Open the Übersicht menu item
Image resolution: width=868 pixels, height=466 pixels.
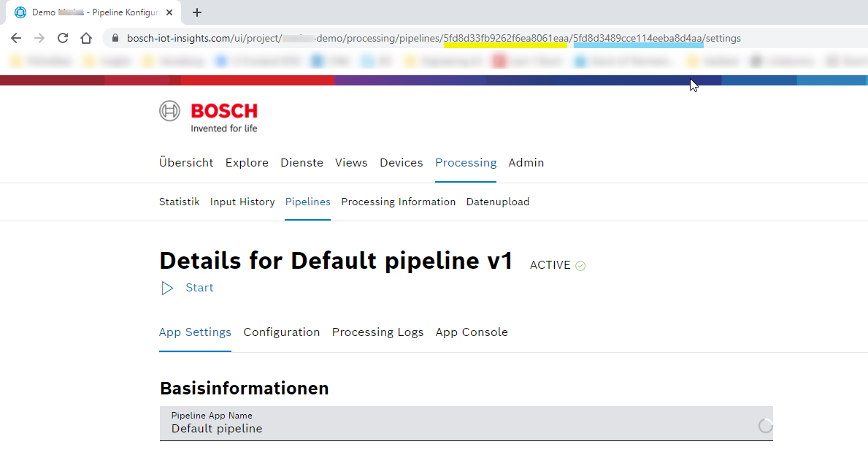pos(186,163)
